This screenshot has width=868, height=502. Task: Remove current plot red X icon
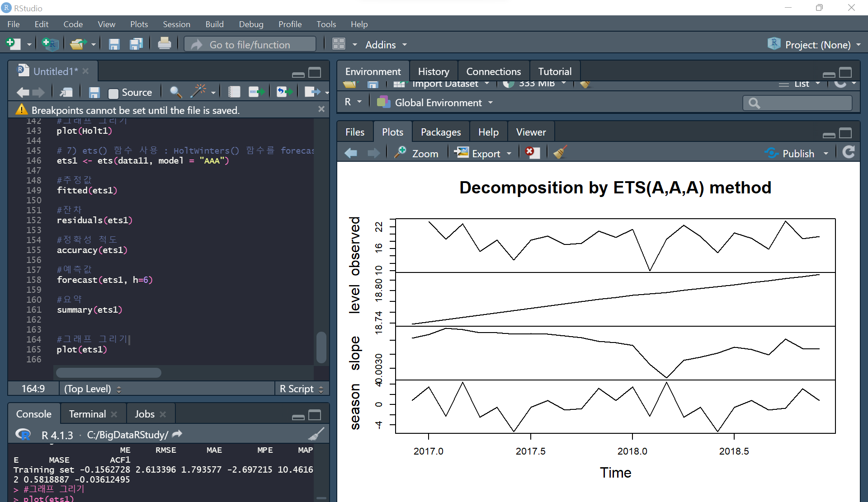[x=532, y=153]
